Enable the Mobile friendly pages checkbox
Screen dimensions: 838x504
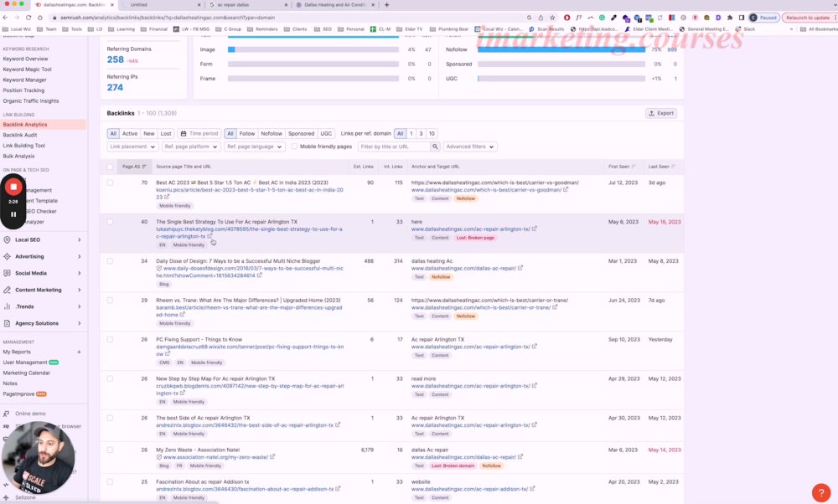(x=294, y=147)
